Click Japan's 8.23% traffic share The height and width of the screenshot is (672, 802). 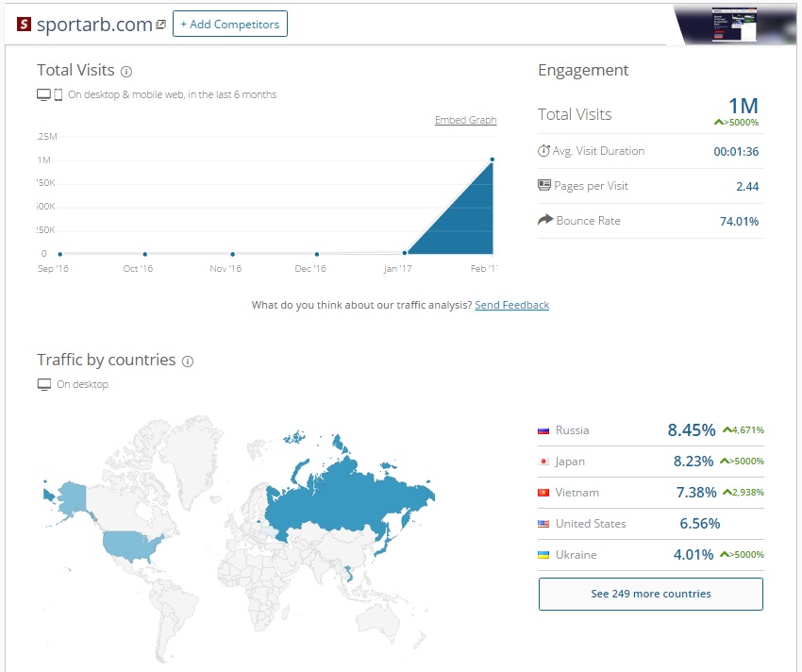click(x=693, y=462)
